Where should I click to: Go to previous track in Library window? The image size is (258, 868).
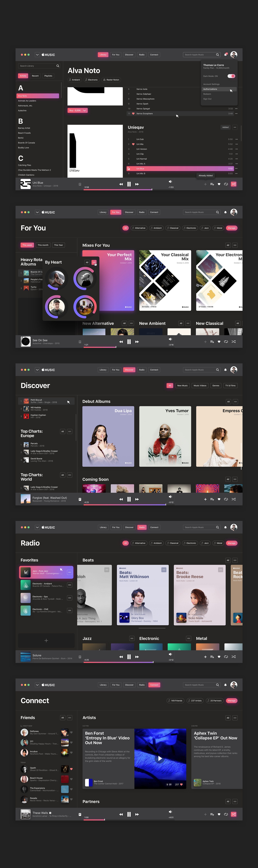(x=121, y=184)
